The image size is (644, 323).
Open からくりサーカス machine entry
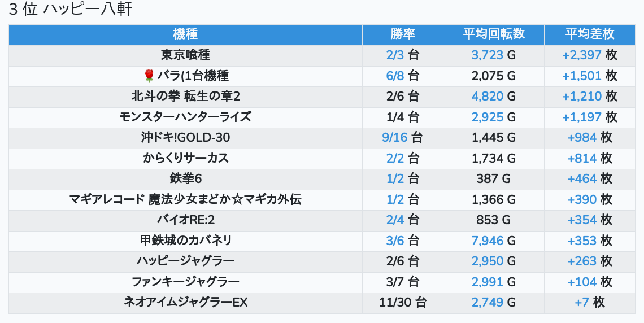pos(185,158)
